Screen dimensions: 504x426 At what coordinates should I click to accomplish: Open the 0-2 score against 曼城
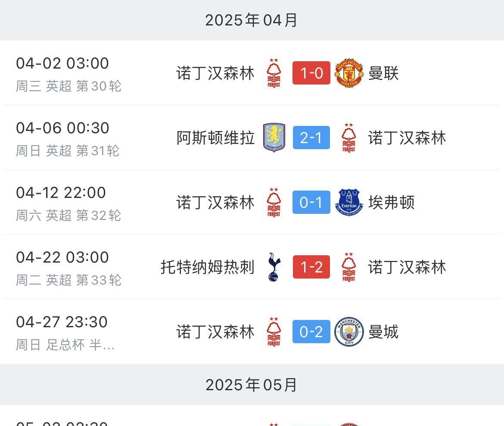[311, 332]
